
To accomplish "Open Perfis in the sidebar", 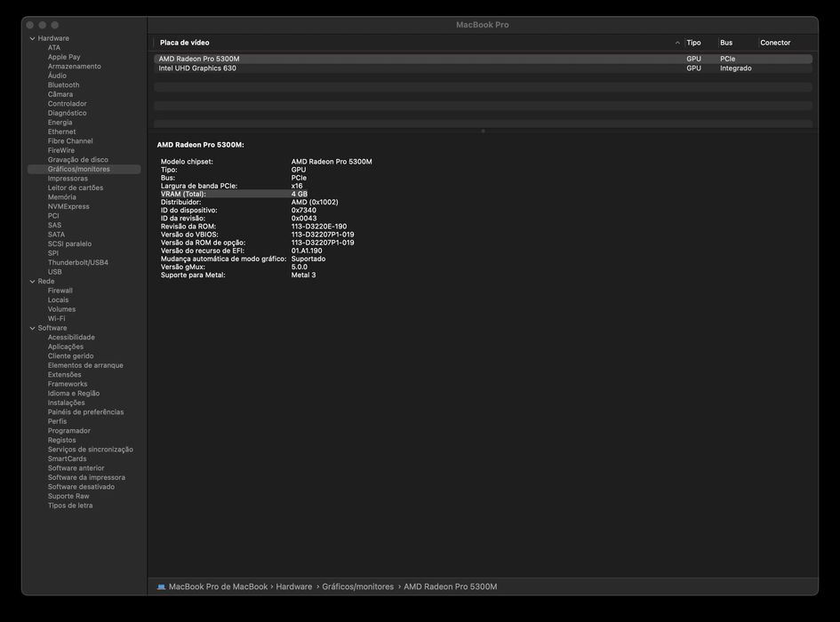I will 57,422.
